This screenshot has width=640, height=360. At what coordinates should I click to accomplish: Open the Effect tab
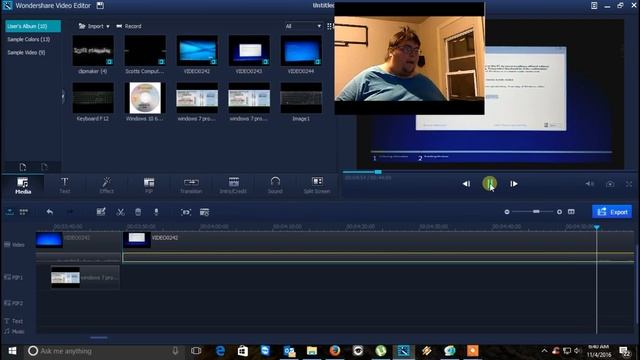[107, 186]
